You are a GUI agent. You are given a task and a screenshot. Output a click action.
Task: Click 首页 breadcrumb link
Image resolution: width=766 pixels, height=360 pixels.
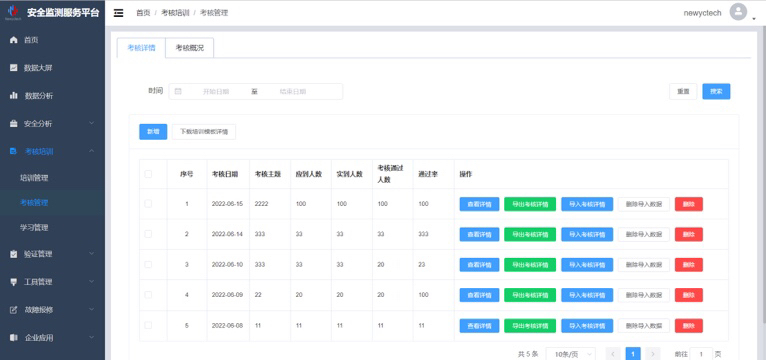coord(143,13)
